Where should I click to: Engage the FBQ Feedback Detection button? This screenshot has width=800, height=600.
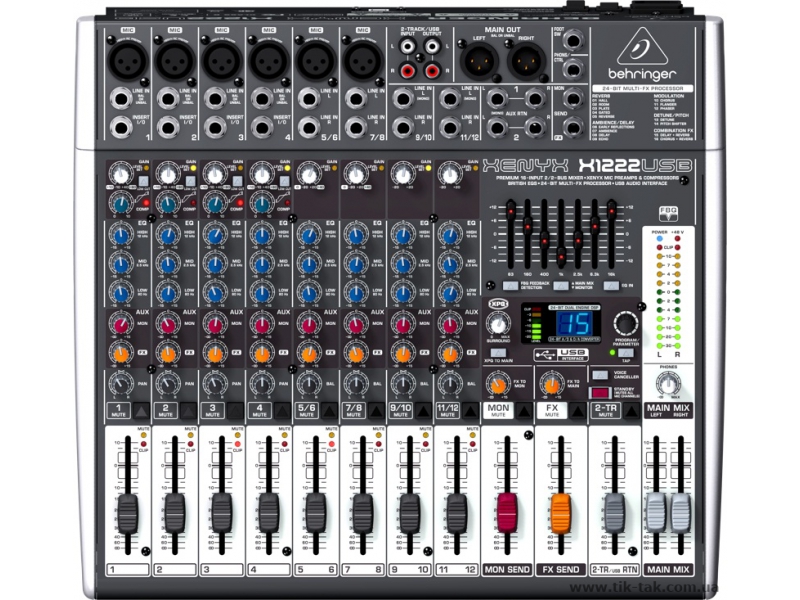coord(509,286)
